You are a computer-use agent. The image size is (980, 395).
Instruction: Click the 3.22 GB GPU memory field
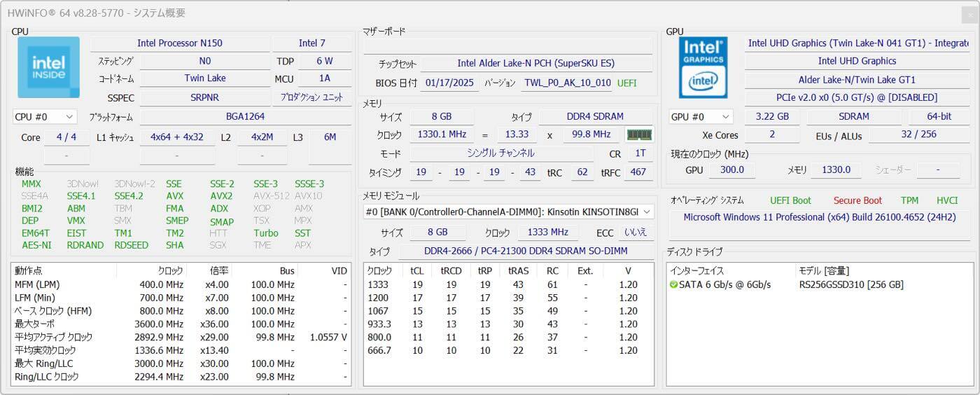click(x=773, y=117)
